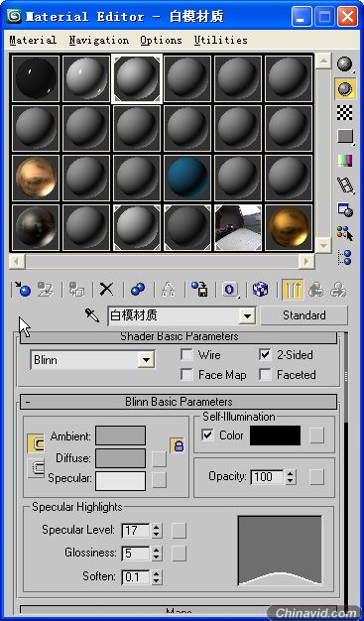
Task: Click the Go Forward to Sibling icon
Action: [x=338, y=289]
